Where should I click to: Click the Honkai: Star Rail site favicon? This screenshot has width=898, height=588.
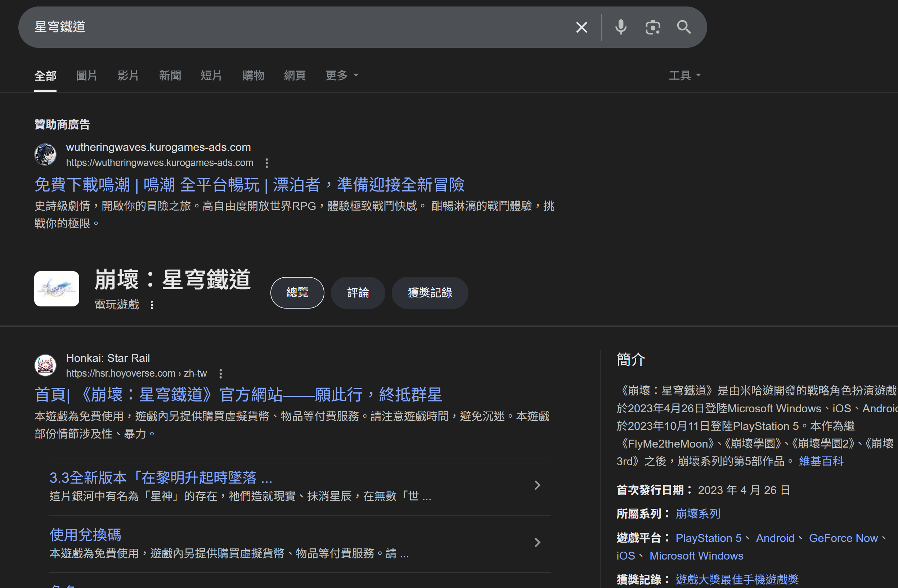click(x=45, y=365)
